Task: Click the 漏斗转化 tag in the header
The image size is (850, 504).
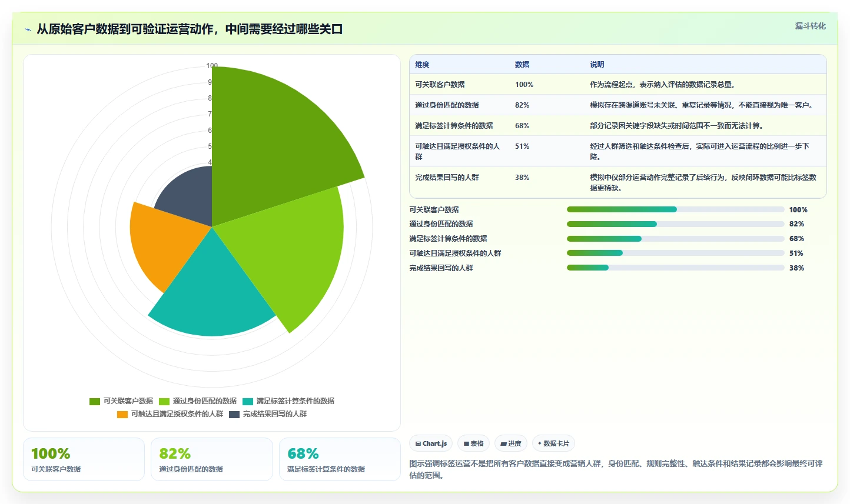Action: click(x=810, y=26)
